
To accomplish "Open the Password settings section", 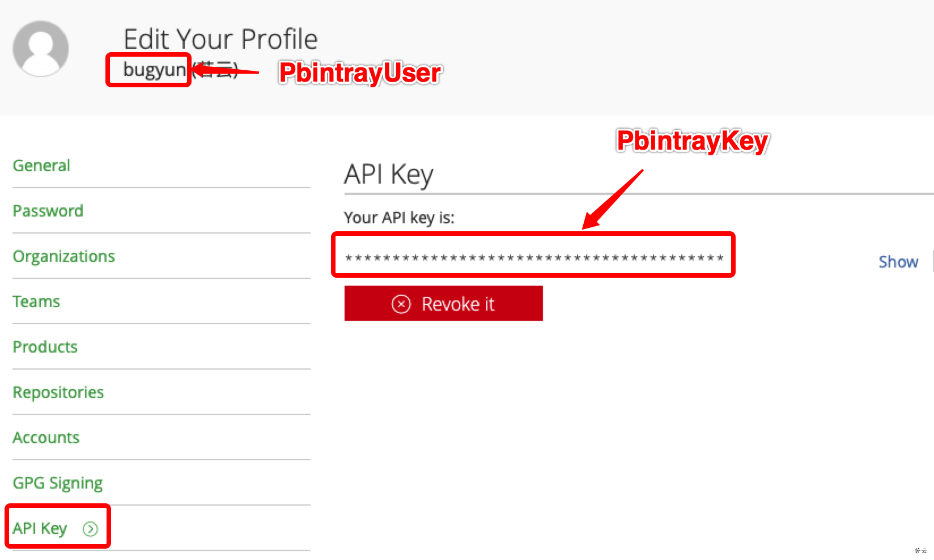I will pyautogui.click(x=48, y=211).
